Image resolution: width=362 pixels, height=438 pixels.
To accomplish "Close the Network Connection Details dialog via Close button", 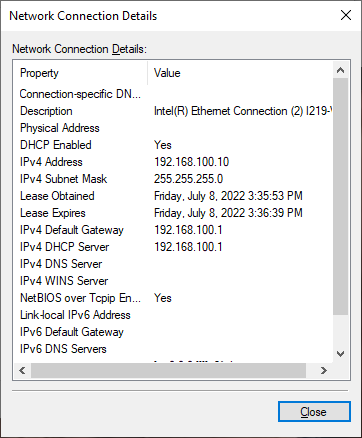I will coord(314,412).
